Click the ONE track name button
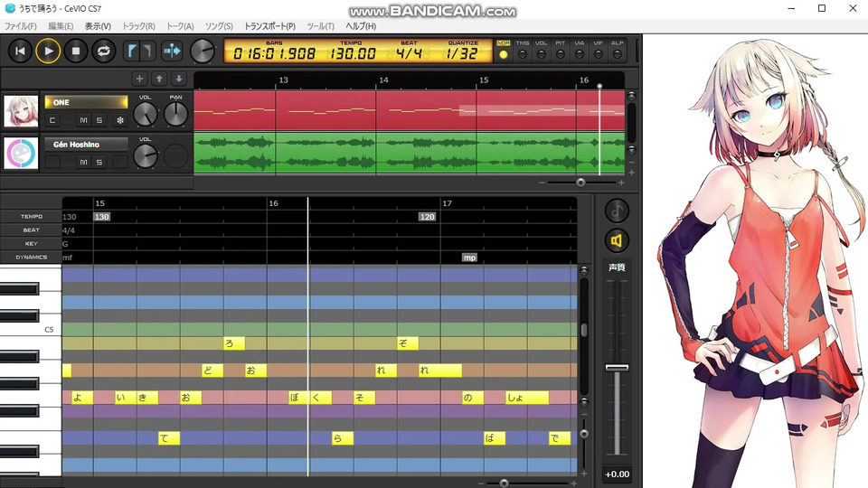The image size is (868, 488). [x=87, y=102]
